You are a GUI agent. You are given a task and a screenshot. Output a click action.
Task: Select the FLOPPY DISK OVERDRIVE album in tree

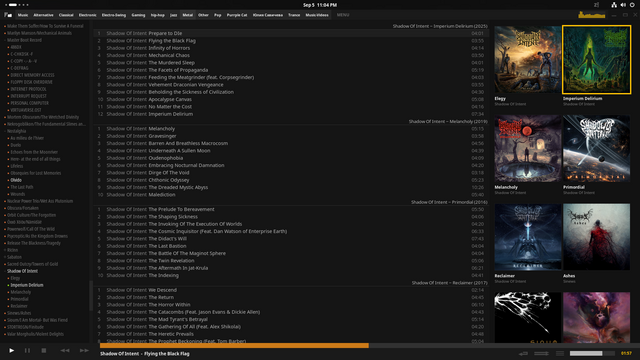pos(31,82)
